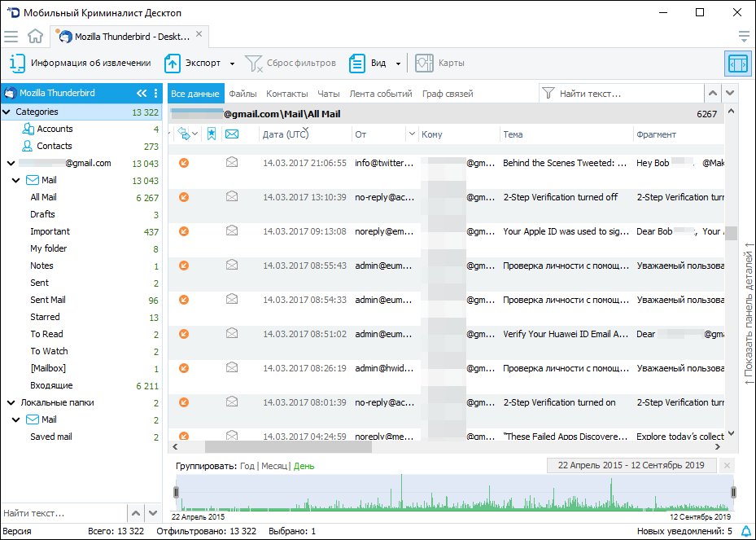Switch to the Контакты tab
This screenshot has height=540, width=756.
click(287, 94)
